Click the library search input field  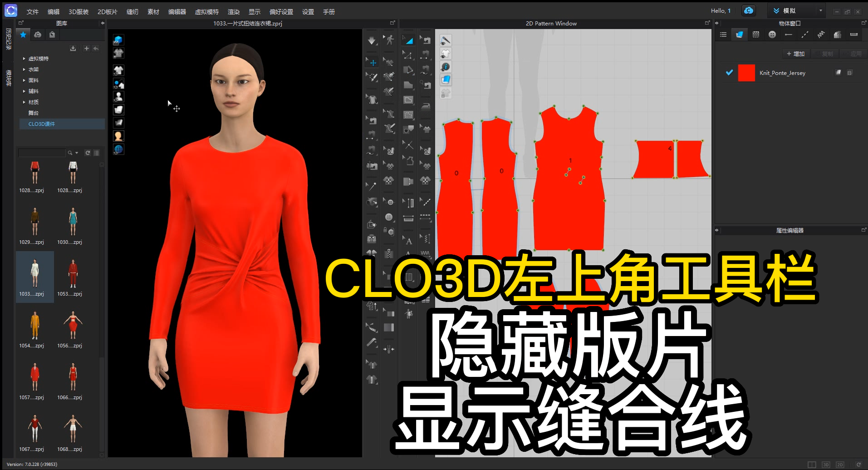pos(42,153)
